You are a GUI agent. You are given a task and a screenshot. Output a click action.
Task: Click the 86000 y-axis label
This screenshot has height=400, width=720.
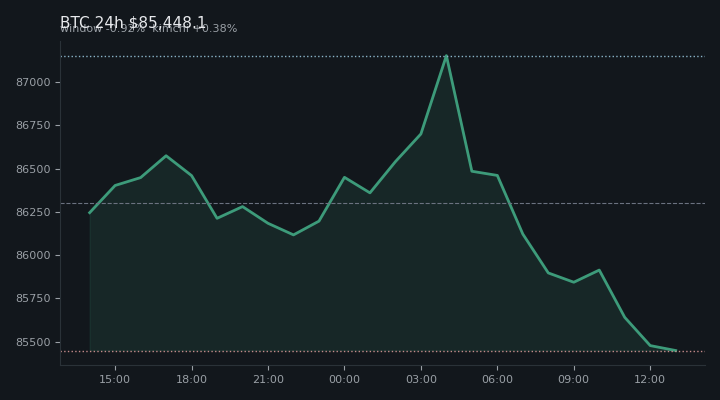click(33, 255)
